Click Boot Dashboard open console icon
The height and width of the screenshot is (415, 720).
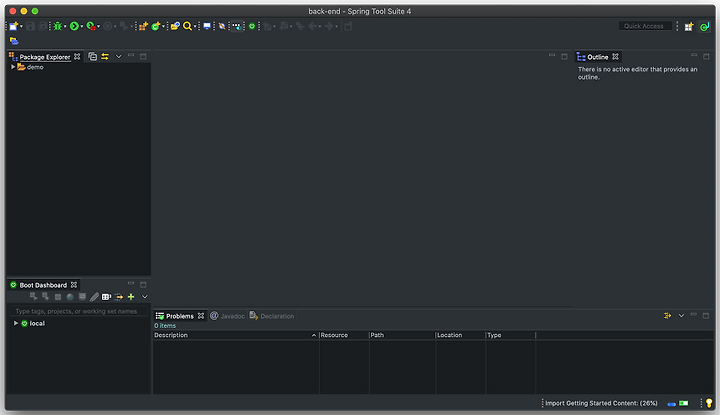[82, 297]
